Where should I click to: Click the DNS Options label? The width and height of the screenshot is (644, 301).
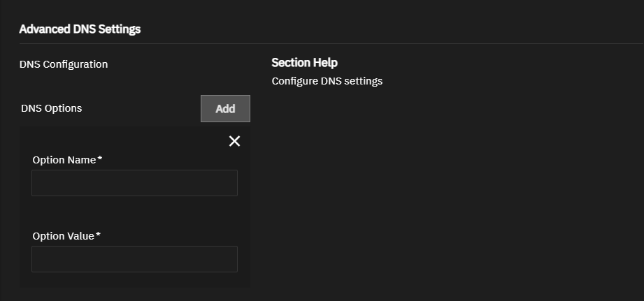click(51, 109)
